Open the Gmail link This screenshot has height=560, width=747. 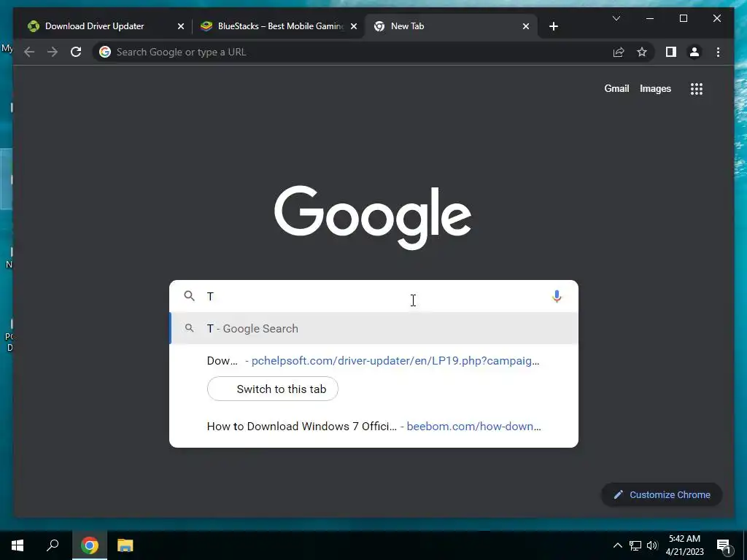pyautogui.click(x=616, y=88)
